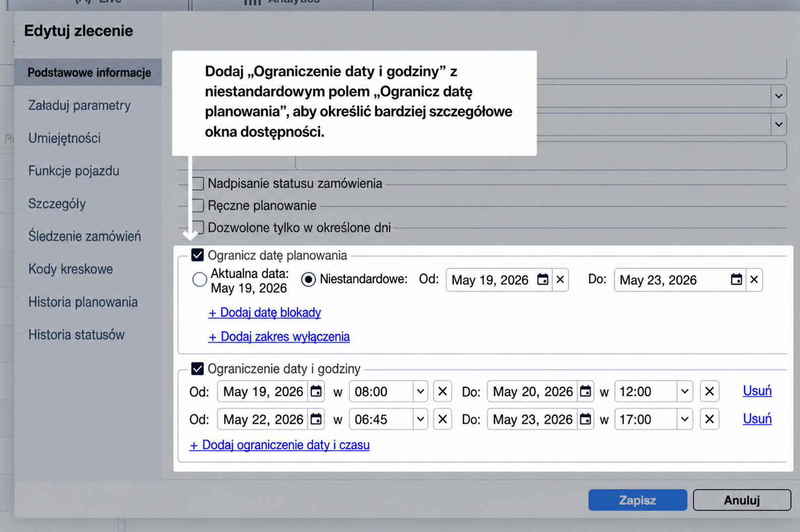The image size is (800, 532).
Task: Open calendar icon for Do May 23 17:00 row
Action: (x=585, y=419)
